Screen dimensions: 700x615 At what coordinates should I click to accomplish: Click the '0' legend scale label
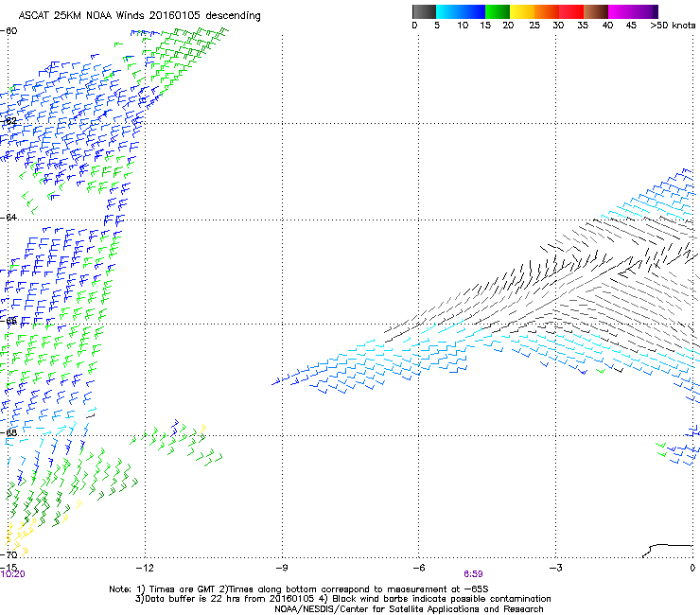(x=414, y=26)
